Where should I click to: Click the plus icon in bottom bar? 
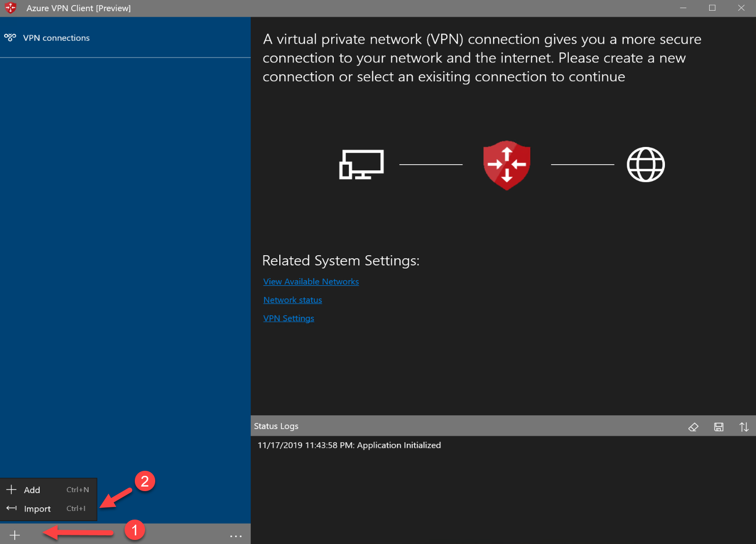[x=15, y=535]
